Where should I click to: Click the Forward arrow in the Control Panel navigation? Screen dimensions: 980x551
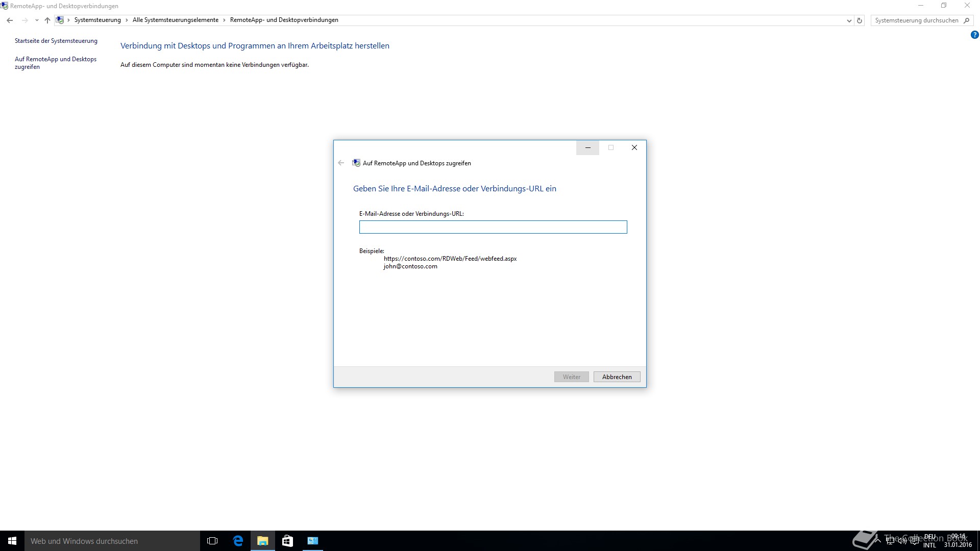[x=24, y=20]
